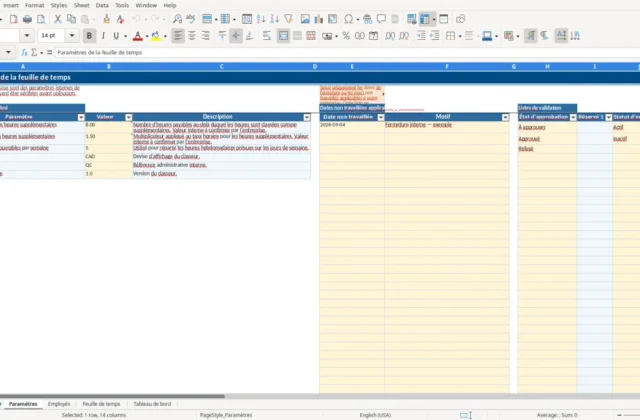Open background color palette dropdown arrow
Viewport: 640px width, 420px height.
coord(165,36)
